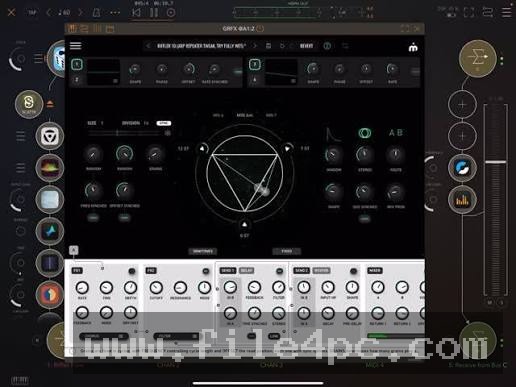Toggle the FX2 enable switch

pyautogui.click(x=206, y=271)
